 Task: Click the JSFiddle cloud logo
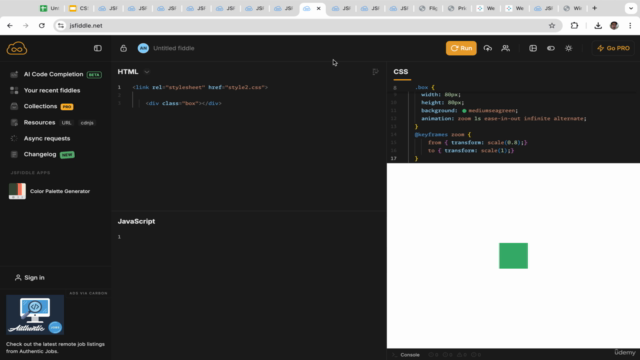pyautogui.click(x=17, y=48)
